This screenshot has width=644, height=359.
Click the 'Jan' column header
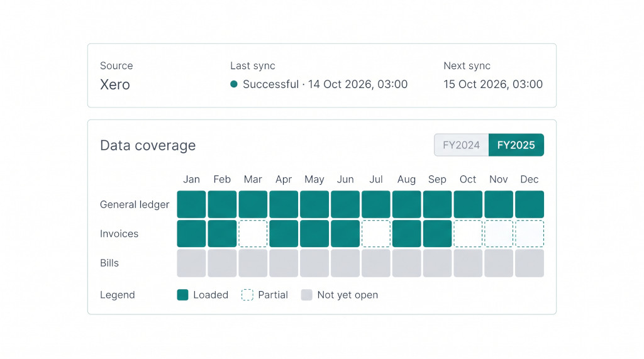191,180
